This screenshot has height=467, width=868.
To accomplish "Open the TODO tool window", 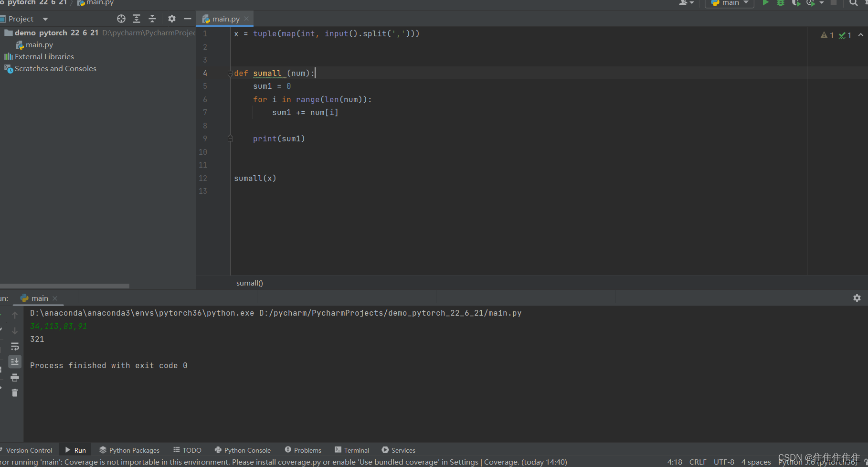I will (187, 450).
